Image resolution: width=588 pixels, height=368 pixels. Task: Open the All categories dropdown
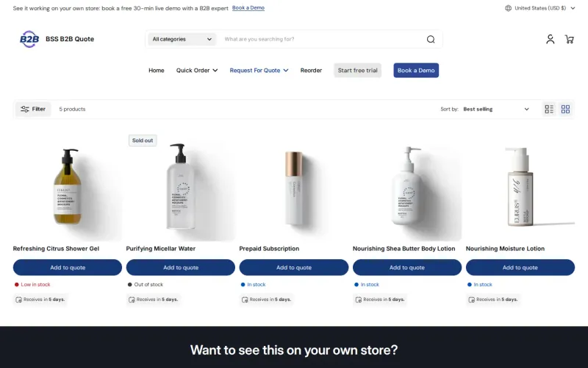point(182,39)
